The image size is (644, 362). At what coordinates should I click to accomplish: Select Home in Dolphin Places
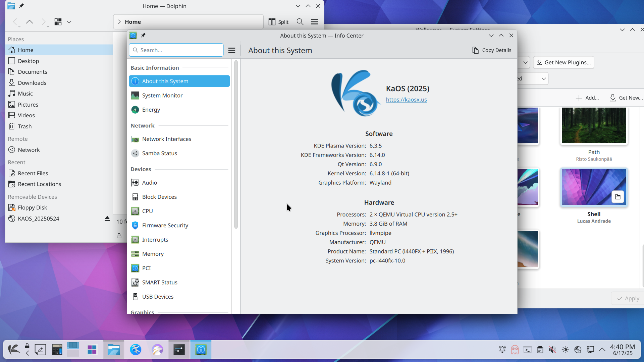[x=59, y=50]
